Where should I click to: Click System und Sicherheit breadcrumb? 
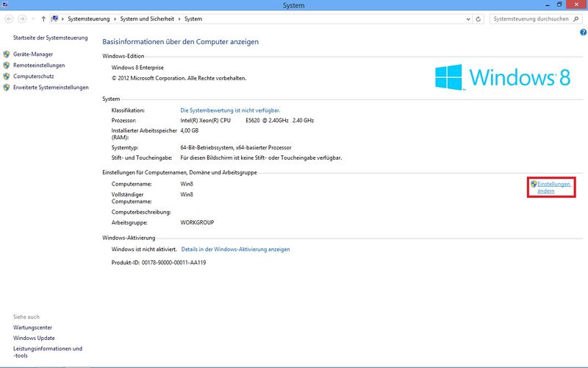147,19
